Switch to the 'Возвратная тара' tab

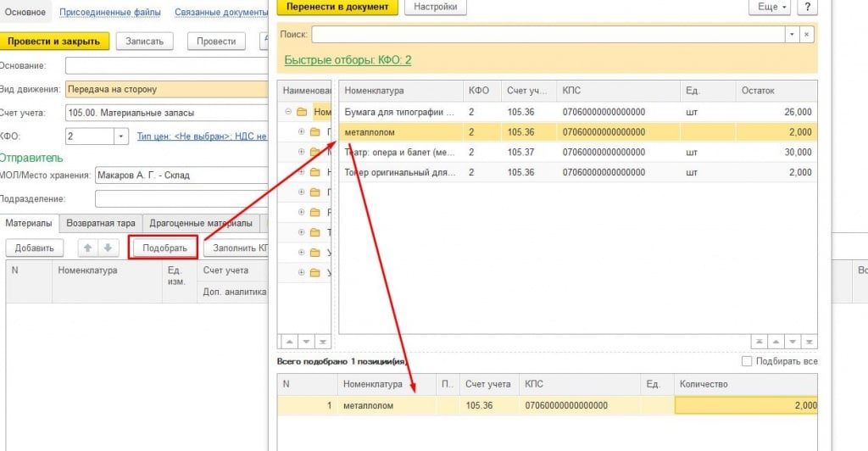pyautogui.click(x=102, y=223)
